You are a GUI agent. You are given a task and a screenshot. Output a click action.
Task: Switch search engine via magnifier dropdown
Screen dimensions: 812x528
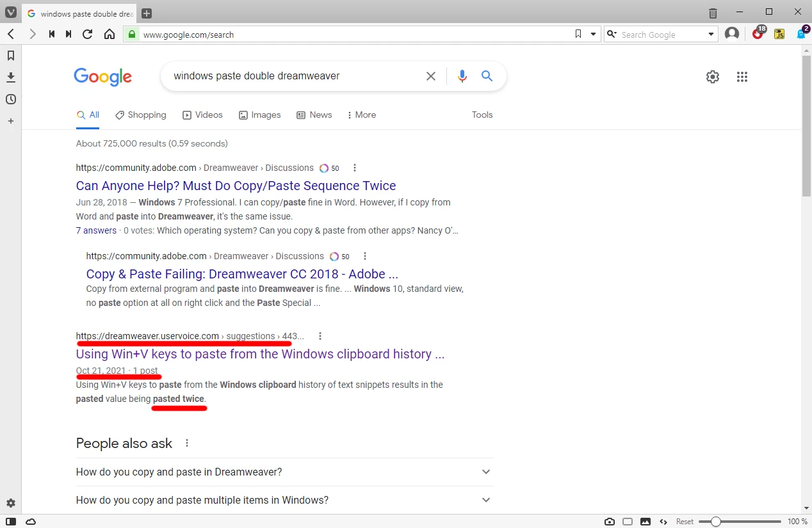click(x=612, y=34)
